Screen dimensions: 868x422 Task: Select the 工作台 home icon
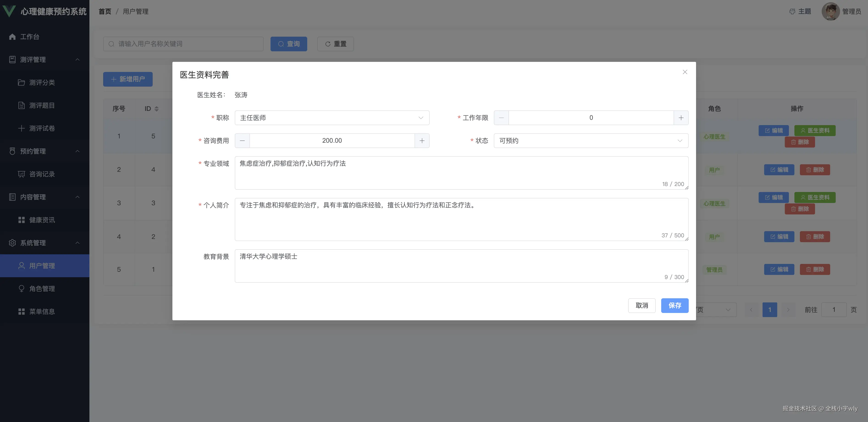click(12, 36)
